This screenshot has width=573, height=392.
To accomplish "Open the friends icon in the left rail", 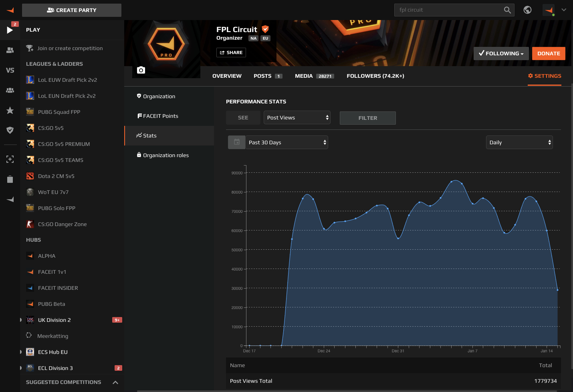I will pyautogui.click(x=10, y=50).
